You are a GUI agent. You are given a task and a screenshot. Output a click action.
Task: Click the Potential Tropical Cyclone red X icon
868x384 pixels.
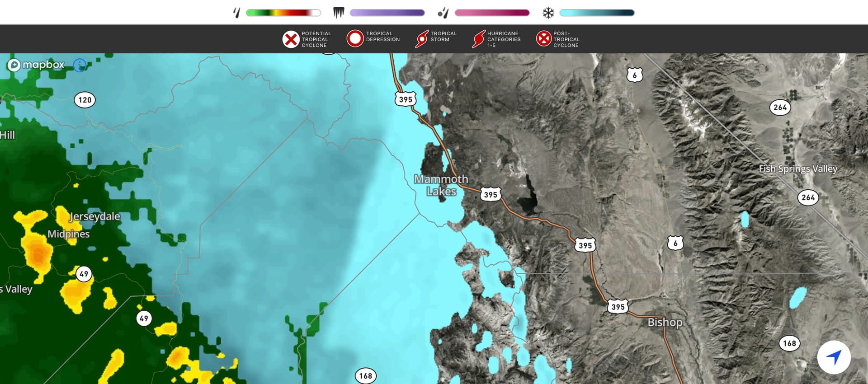pyautogui.click(x=291, y=39)
